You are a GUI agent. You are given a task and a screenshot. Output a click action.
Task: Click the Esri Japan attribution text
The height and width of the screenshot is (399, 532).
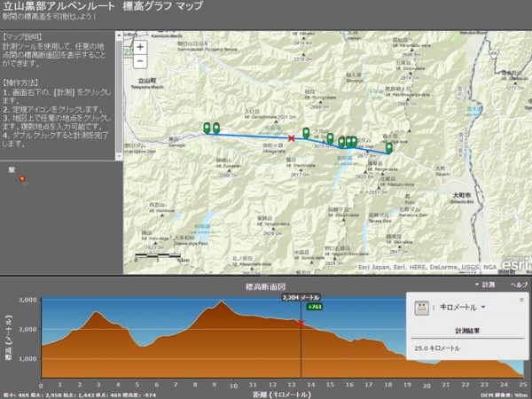tap(427, 268)
